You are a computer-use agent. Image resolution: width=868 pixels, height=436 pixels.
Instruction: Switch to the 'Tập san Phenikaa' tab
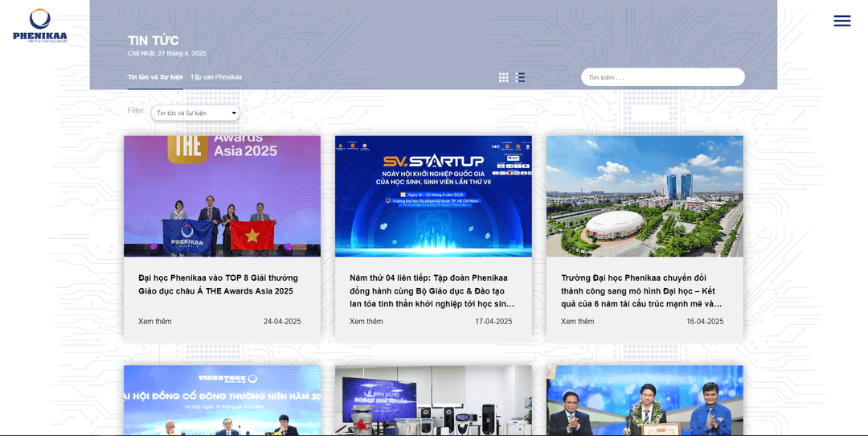click(216, 77)
